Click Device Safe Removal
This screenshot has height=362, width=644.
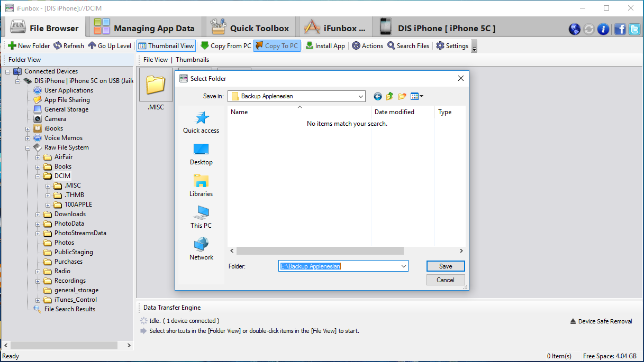pyautogui.click(x=601, y=321)
